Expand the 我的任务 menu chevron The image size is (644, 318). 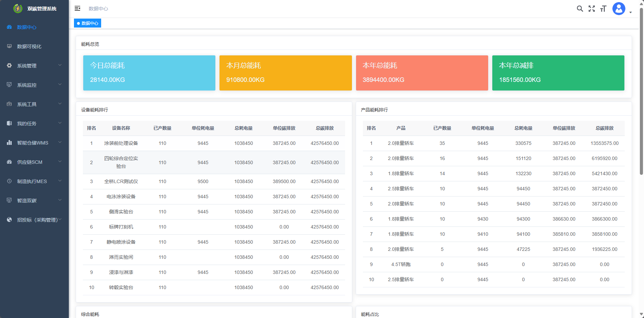[60, 123]
